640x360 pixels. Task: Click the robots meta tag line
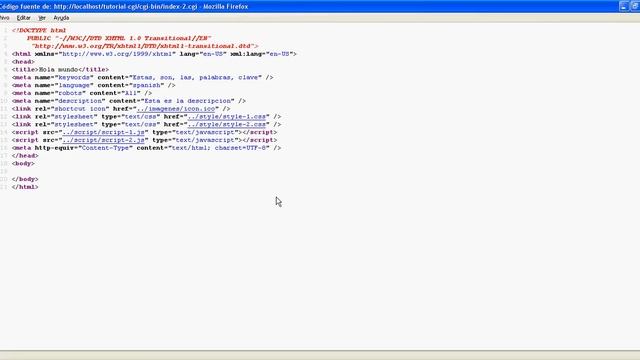tap(82, 93)
